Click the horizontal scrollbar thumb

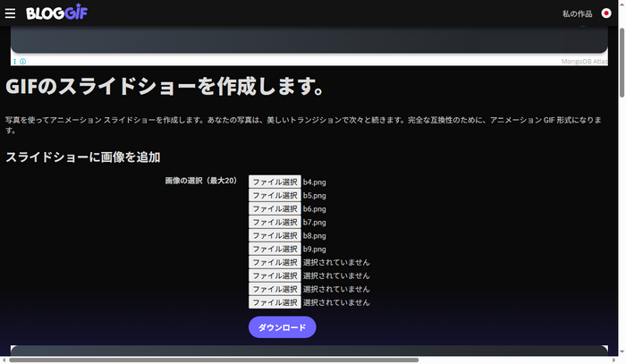click(214, 360)
